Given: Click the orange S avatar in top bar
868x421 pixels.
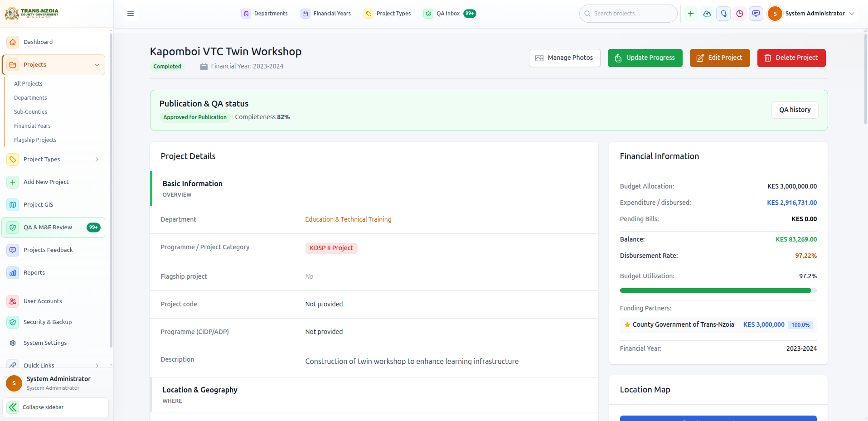Looking at the screenshot, I should (775, 14).
